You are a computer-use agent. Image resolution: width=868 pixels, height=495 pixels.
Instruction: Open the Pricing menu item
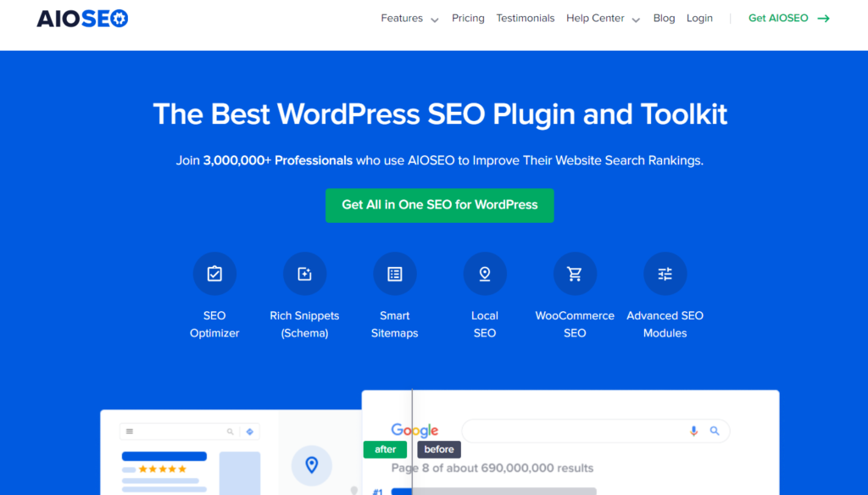[x=468, y=18]
